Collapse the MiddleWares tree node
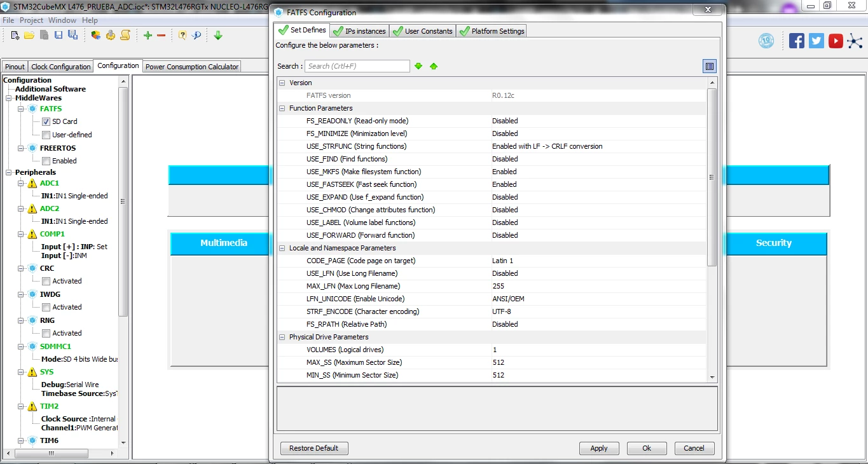The image size is (868, 464). (10, 98)
